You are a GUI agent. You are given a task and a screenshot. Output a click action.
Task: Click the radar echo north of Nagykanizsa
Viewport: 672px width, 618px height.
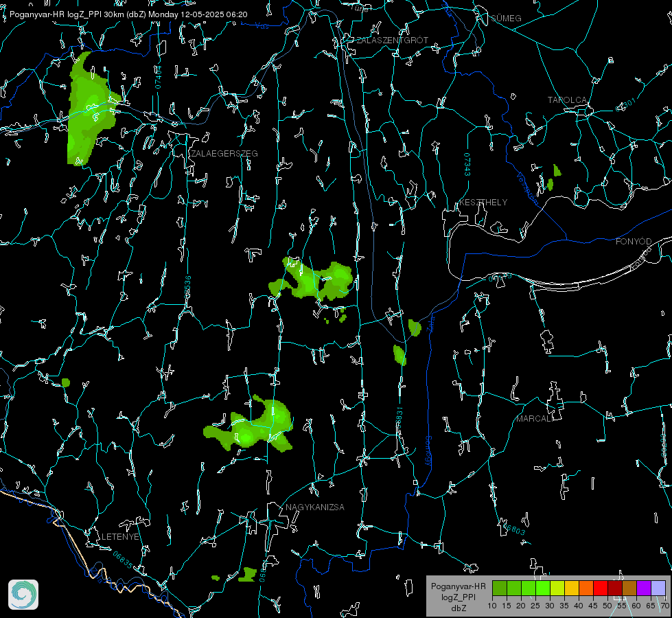coord(249,424)
